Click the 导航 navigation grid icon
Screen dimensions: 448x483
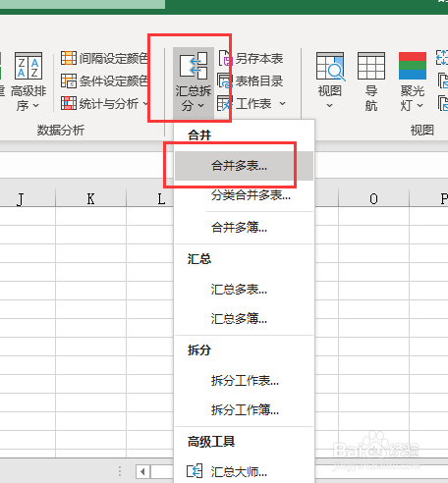pos(371,66)
